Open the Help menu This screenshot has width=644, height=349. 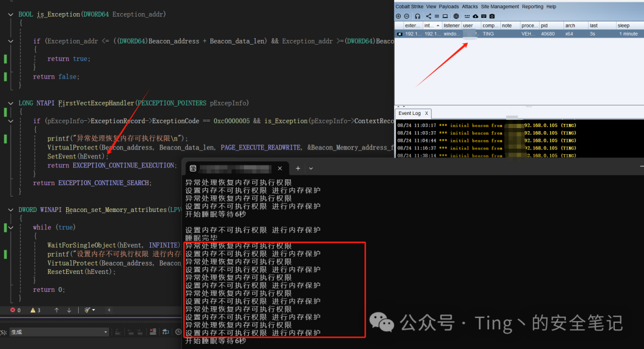coord(551,7)
